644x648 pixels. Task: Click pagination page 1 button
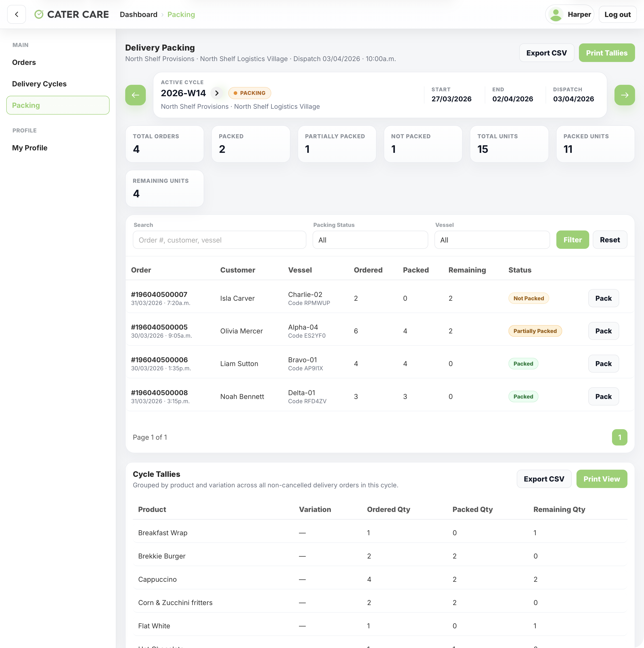pos(619,437)
